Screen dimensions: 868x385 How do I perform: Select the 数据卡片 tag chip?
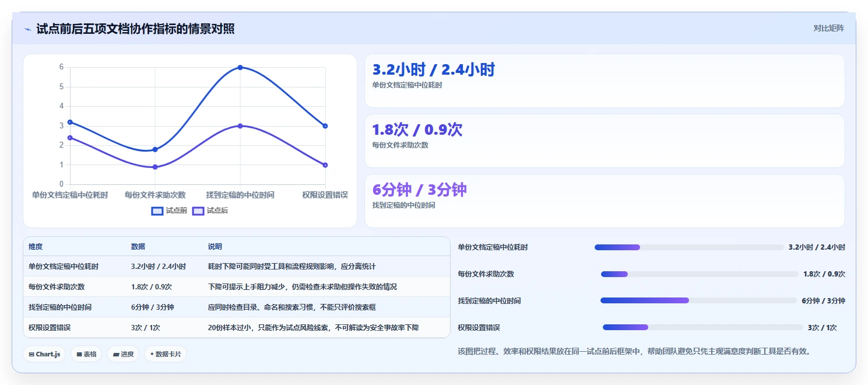coord(166,354)
